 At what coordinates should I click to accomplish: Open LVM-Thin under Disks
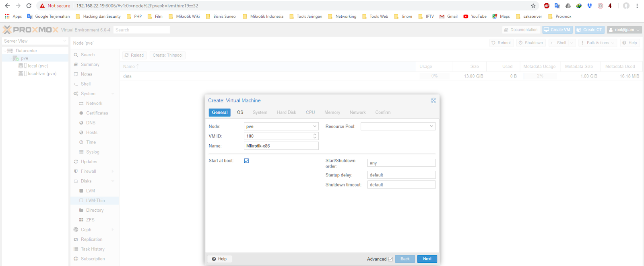point(95,201)
